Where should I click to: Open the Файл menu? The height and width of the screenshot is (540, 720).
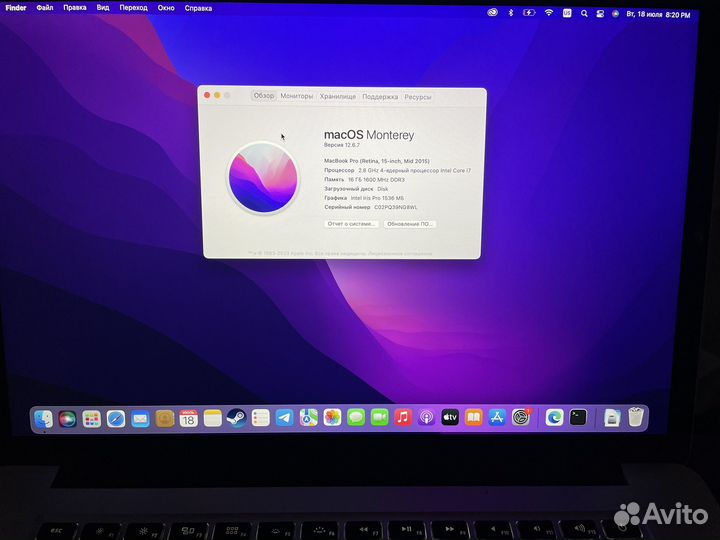(x=45, y=7)
